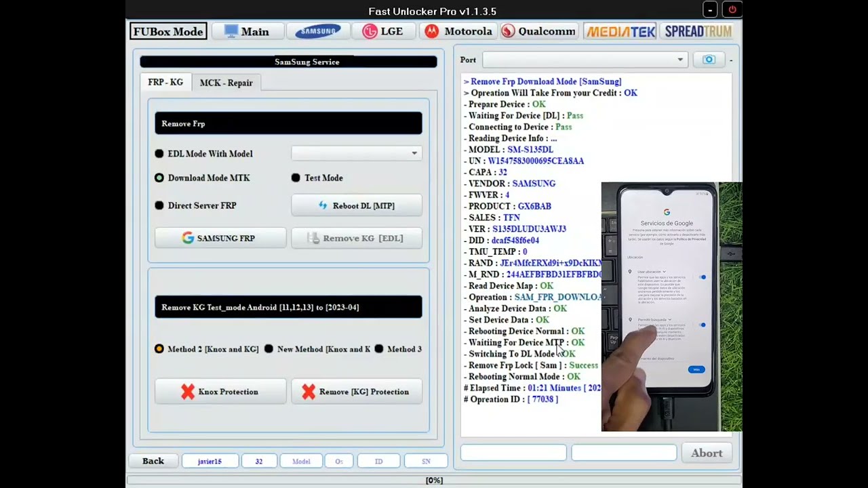868x488 pixels.
Task: Click the SamSung Service header bar
Action: tap(288, 62)
